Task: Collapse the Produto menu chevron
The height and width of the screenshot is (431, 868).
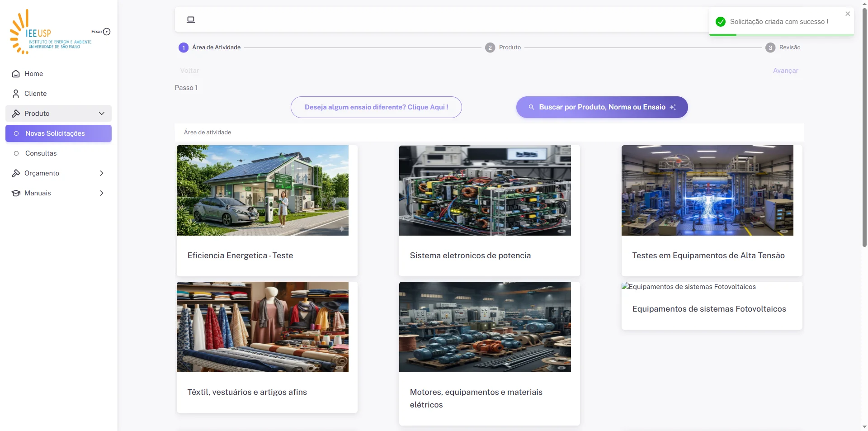Action: coord(102,114)
